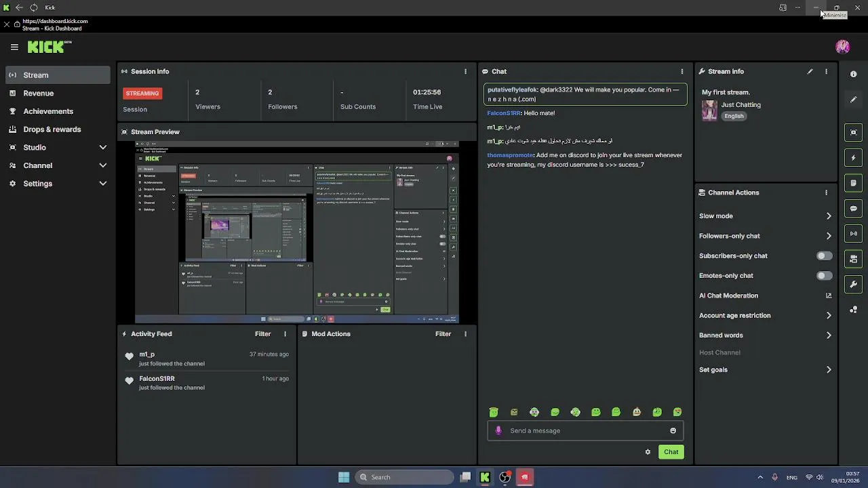Open Stream Info panel three-dot menu
This screenshot has width=868, height=488.
(x=826, y=71)
